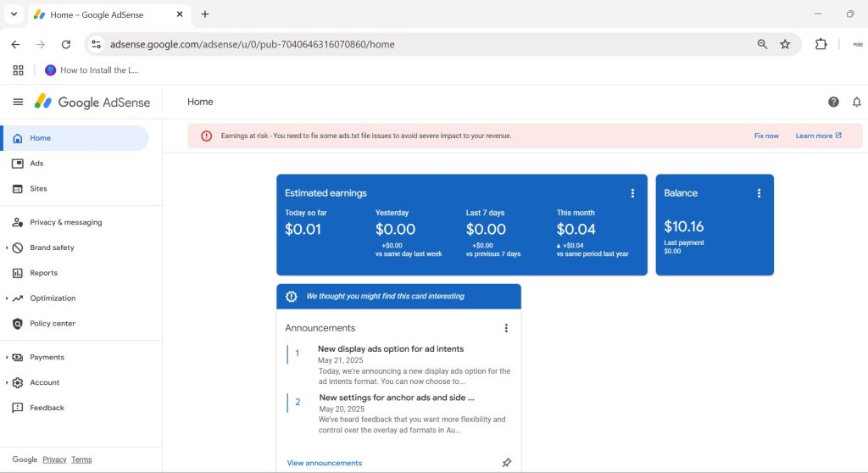Go to Reports in the sidebar
The height and width of the screenshot is (473, 868).
[x=43, y=273]
